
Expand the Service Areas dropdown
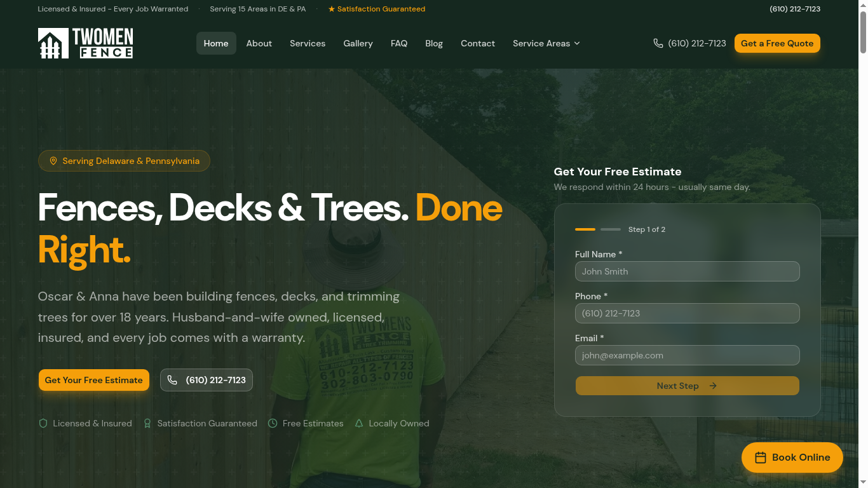546,43
